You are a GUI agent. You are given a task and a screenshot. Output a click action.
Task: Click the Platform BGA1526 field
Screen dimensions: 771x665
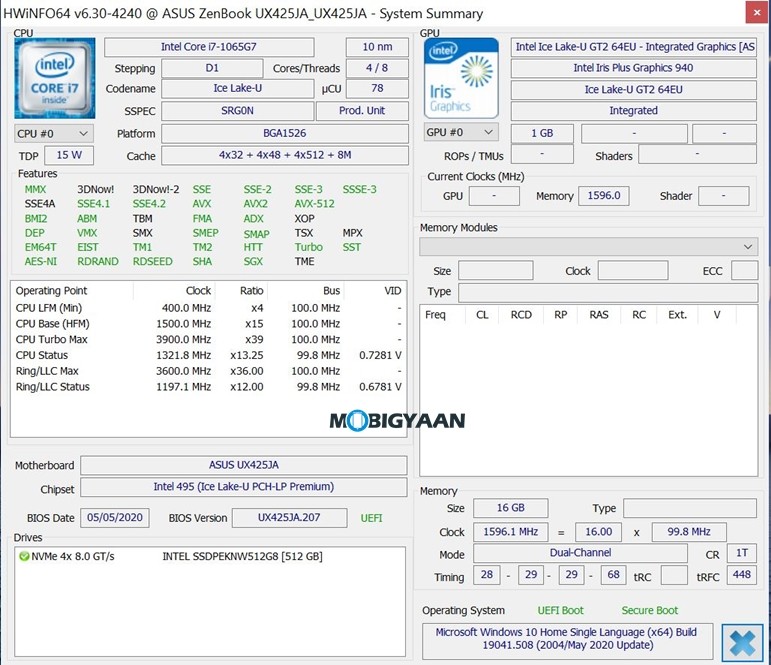285,133
